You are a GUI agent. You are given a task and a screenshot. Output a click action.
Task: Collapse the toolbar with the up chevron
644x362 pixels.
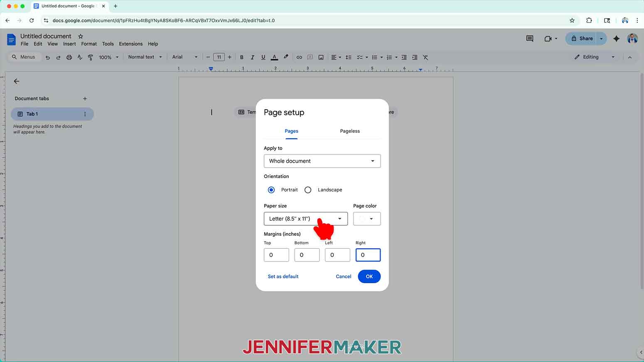[x=630, y=57]
